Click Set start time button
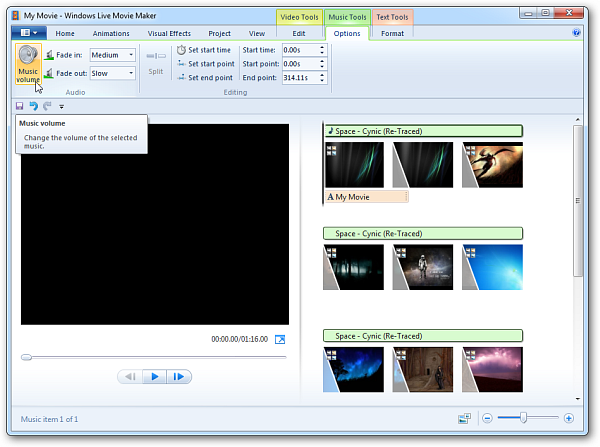This screenshot has width=600, height=447. [203, 49]
